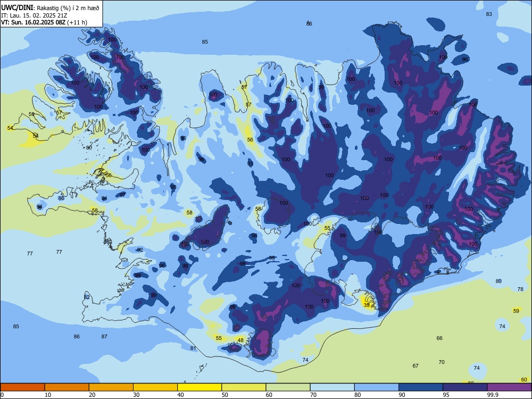Image resolution: width=532 pixels, height=399 pixels.
Task: Select the pale blue 70–80 legend swatch
Action: (332, 387)
